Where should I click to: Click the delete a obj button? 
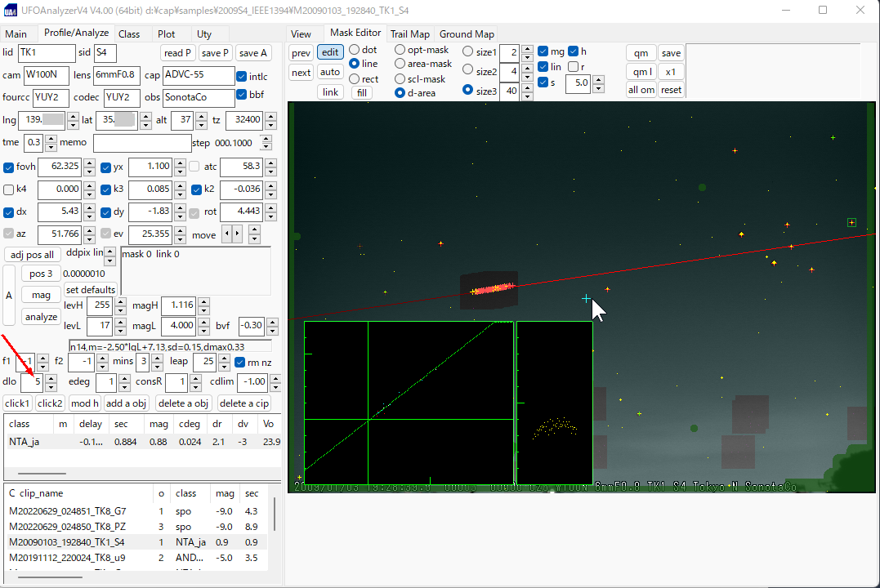183,403
